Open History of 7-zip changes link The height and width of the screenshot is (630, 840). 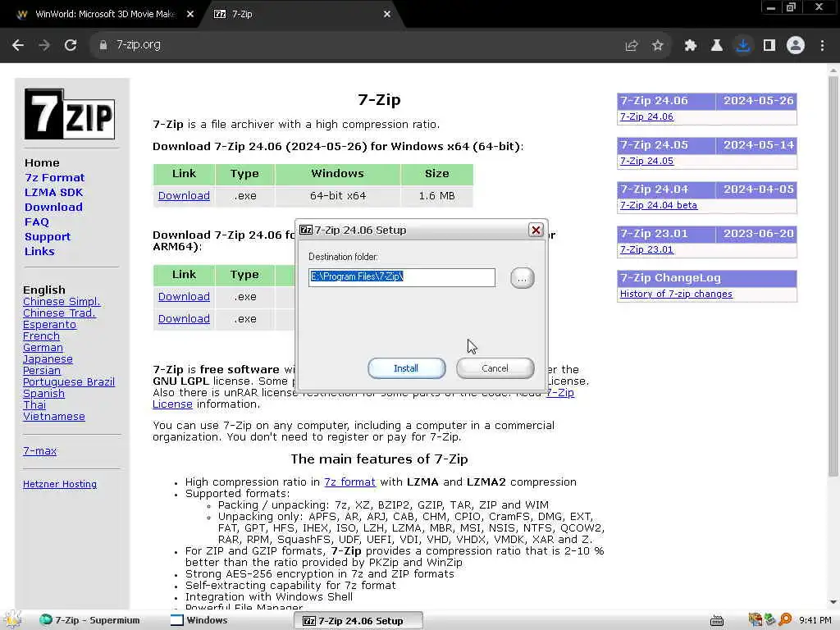click(676, 294)
